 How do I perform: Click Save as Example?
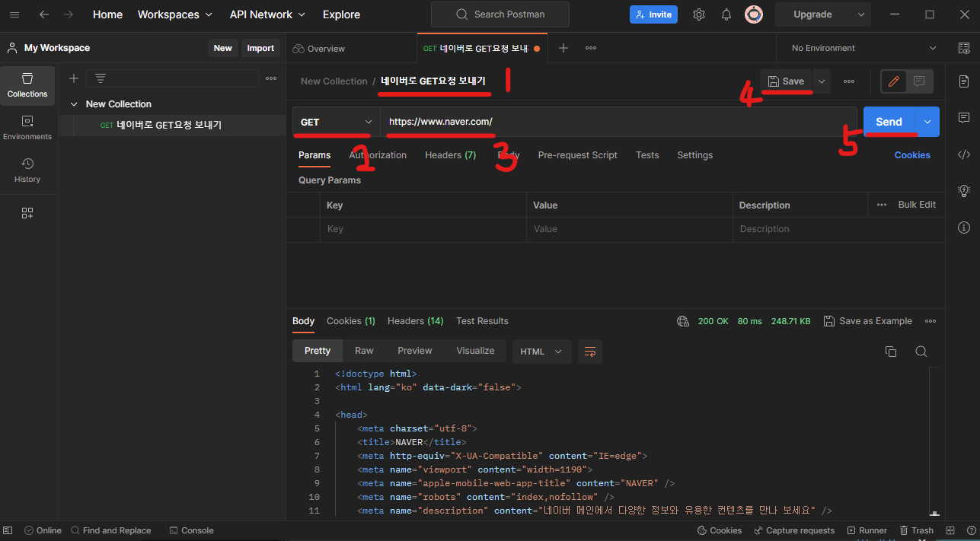click(868, 321)
